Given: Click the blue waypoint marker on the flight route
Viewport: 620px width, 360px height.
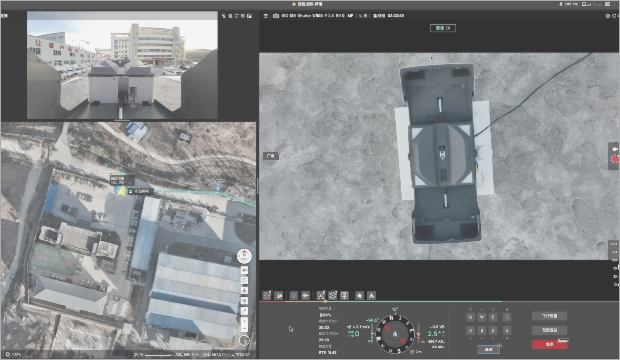Looking at the screenshot, I should pos(218,188).
